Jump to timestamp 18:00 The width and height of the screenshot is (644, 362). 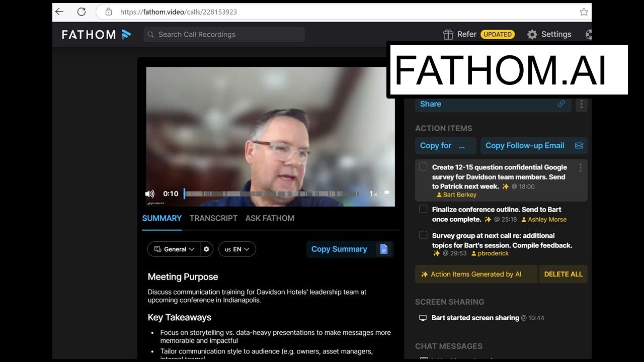(x=523, y=187)
